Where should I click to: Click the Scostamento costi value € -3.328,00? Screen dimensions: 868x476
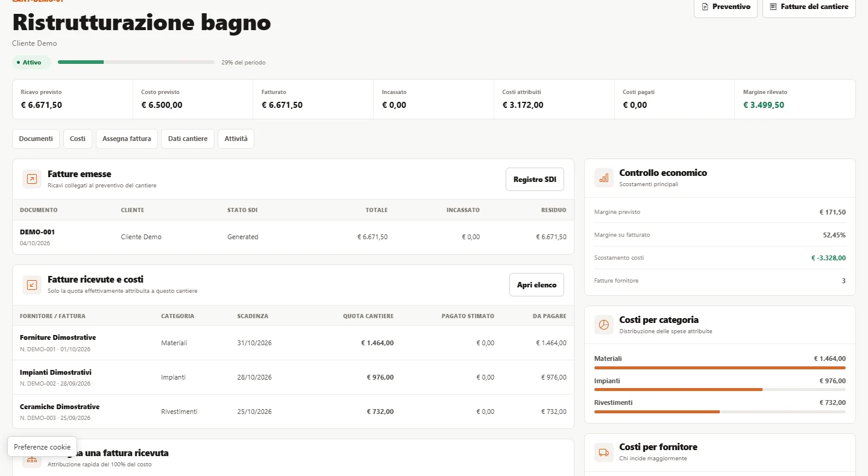(x=828, y=258)
